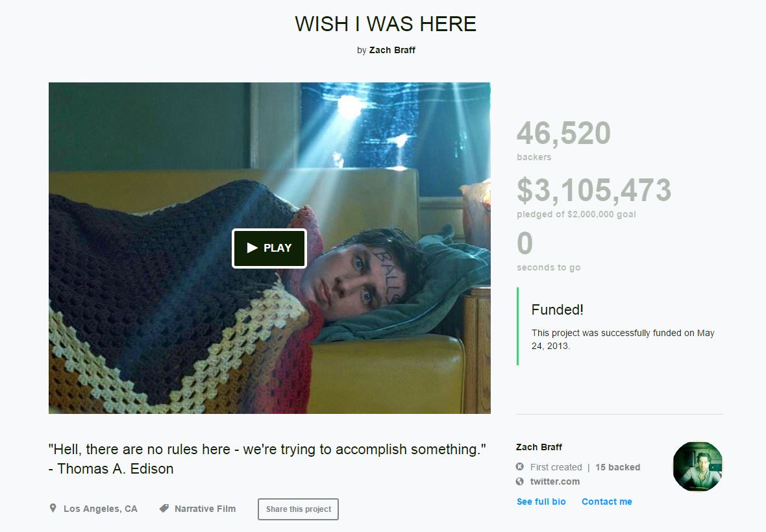Open the See full bio link
The width and height of the screenshot is (766, 532).
click(x=541, y=502)
